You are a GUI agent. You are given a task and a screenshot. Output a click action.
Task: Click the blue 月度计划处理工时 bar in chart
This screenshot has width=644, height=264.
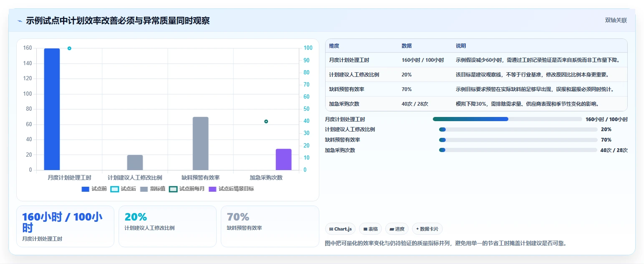pos(52,109)
